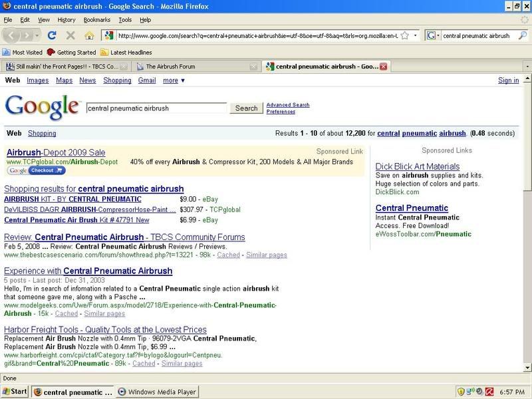Open the Dick Blick Art Materials ad

pos(418,166)
